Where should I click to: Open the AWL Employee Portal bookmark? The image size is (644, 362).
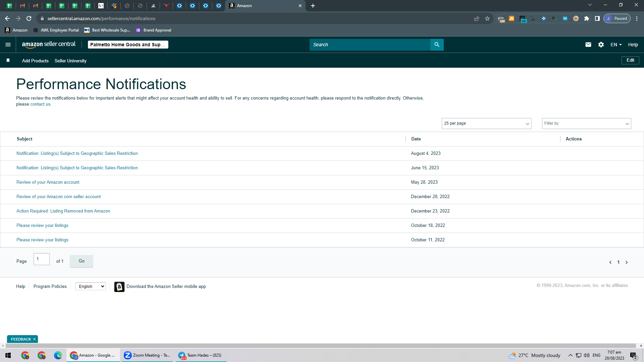point(56,30)
